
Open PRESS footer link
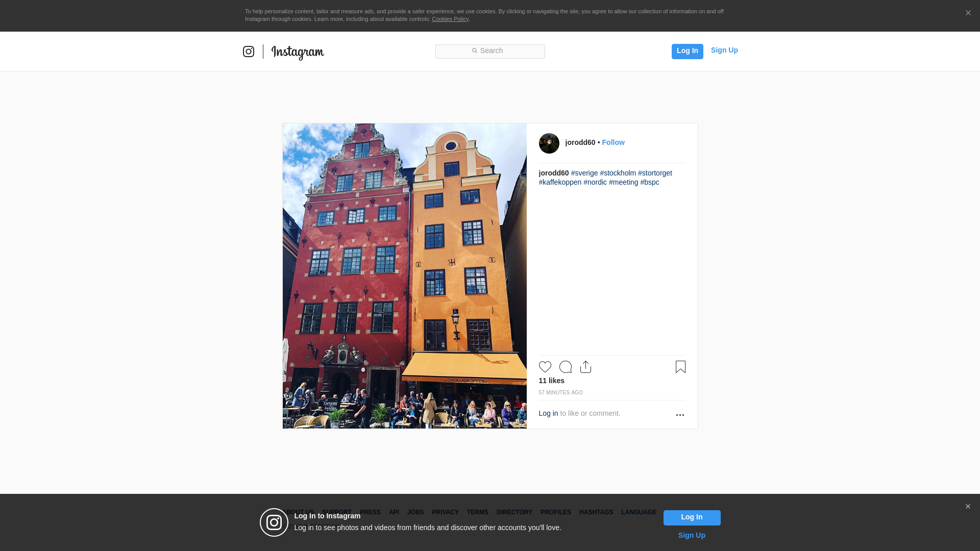click(370, 512)
